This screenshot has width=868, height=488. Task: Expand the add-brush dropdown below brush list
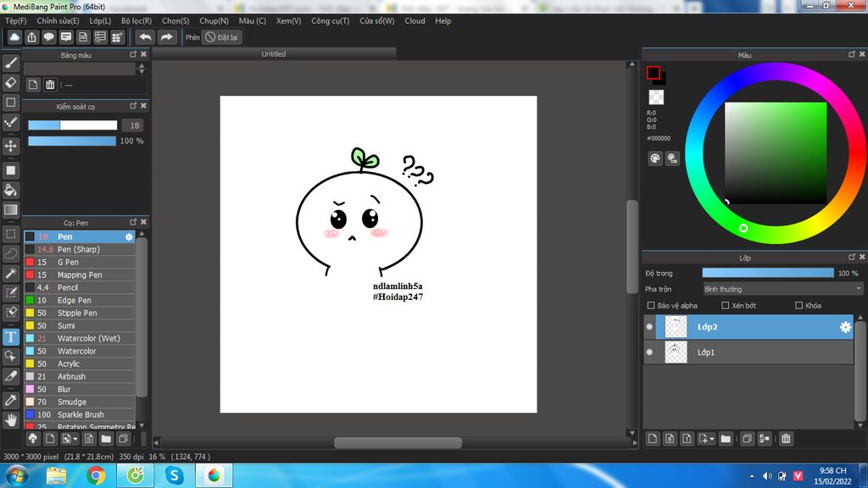click(70, 439)
